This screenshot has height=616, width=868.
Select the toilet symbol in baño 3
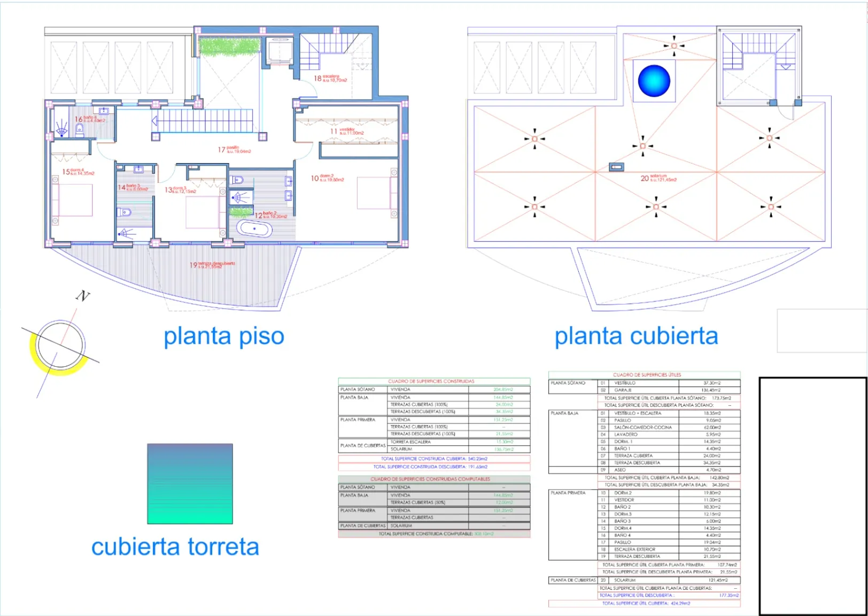coord(125,212)
